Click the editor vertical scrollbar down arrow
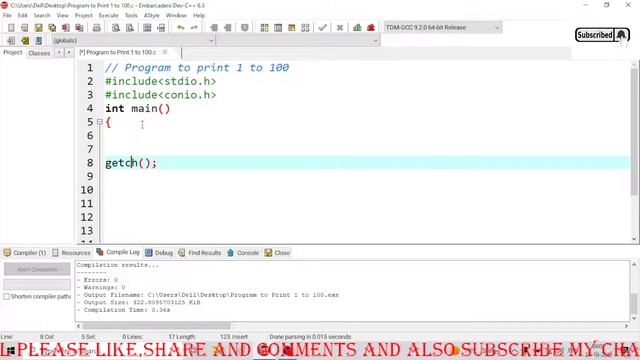 point(634,239)
